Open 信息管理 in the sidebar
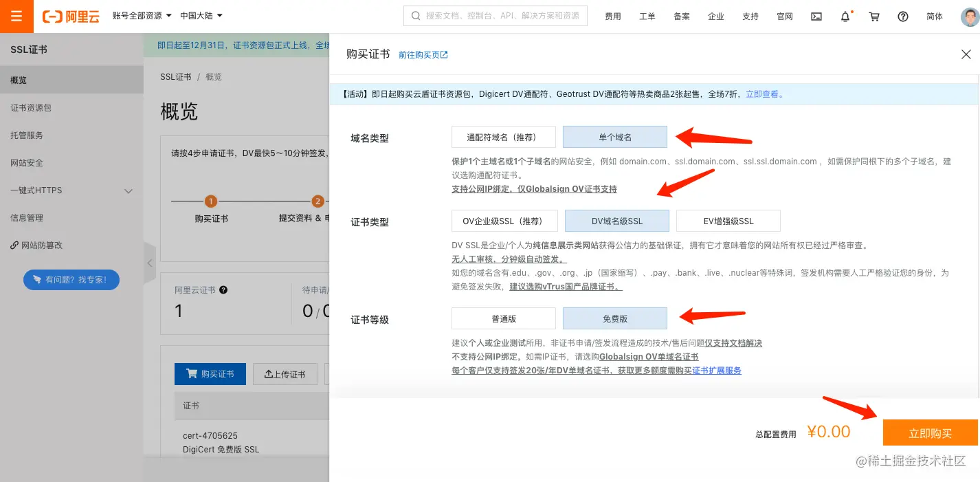The height and width of the screenshot is (482, 980). pyautogui.click(x=71, y=218)
